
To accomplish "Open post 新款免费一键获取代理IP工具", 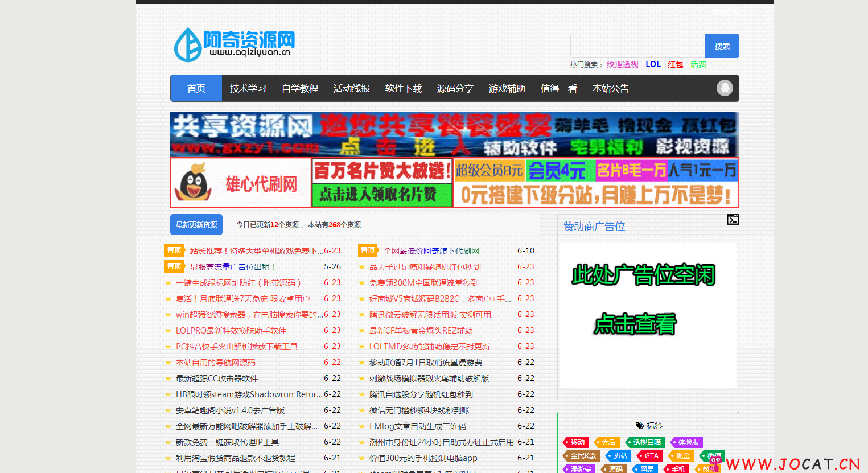I will coord(228,442).
